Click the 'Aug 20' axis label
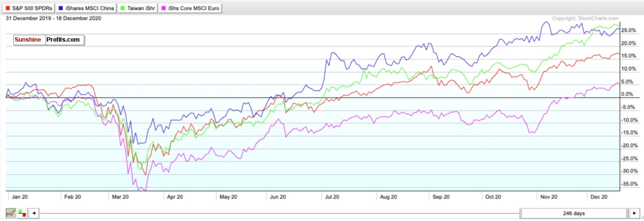Viewport: 644px width, 221px height. 388,197
